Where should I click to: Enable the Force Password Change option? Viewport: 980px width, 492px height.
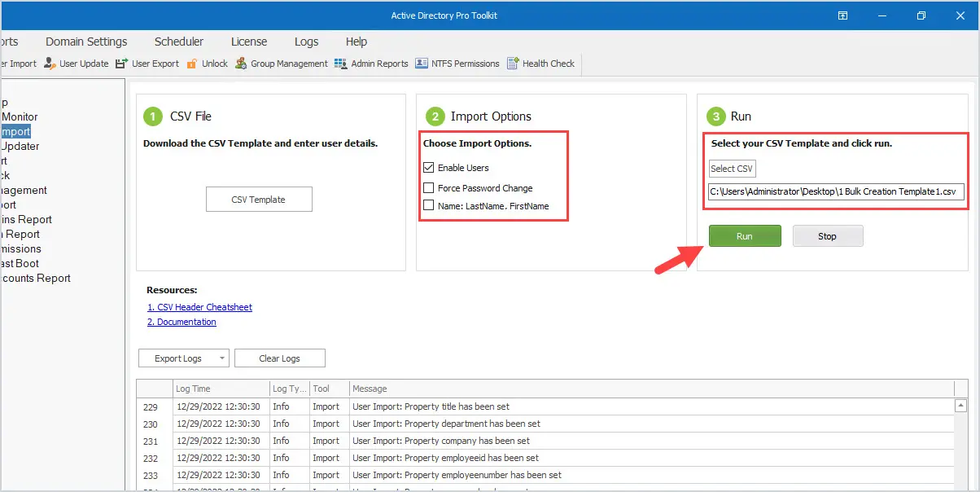coord(429,188)
